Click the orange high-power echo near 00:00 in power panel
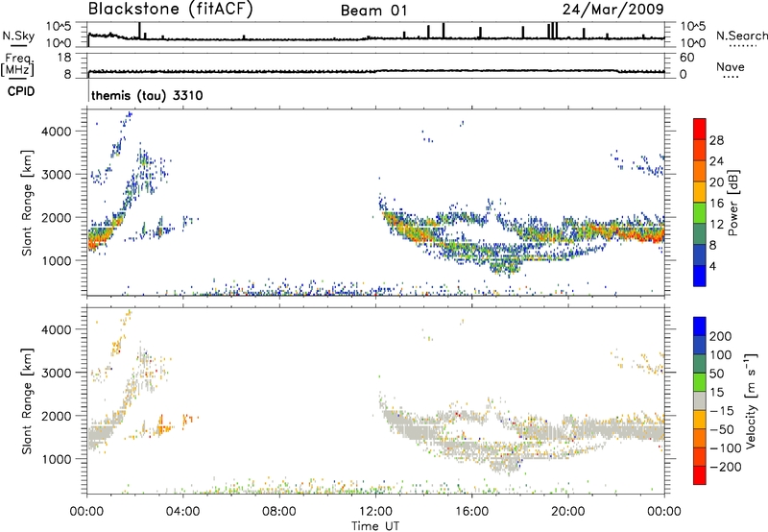The height and width of the screenshot is (532, 768). click(x=98, y=238)
